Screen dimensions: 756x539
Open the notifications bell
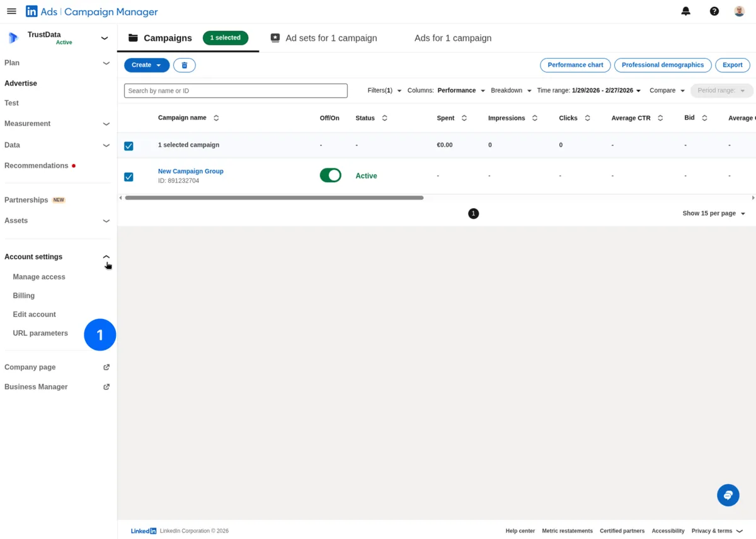pos(685,11)
